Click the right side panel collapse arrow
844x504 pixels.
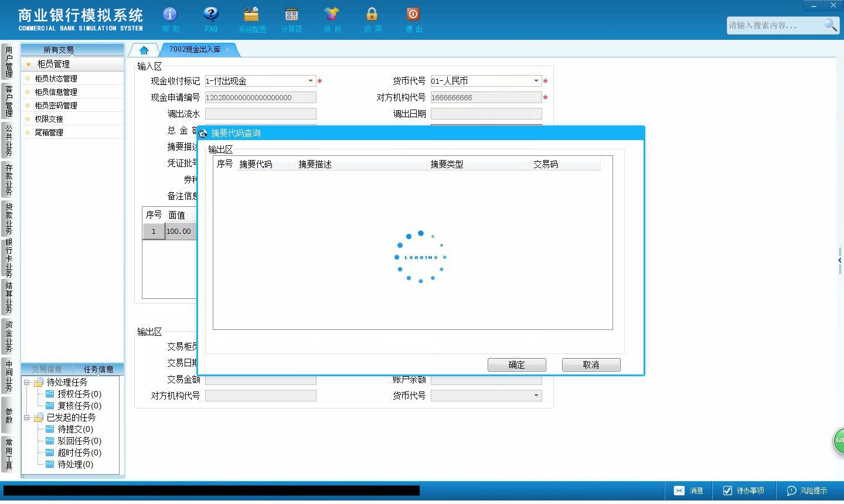pos(840,260)
